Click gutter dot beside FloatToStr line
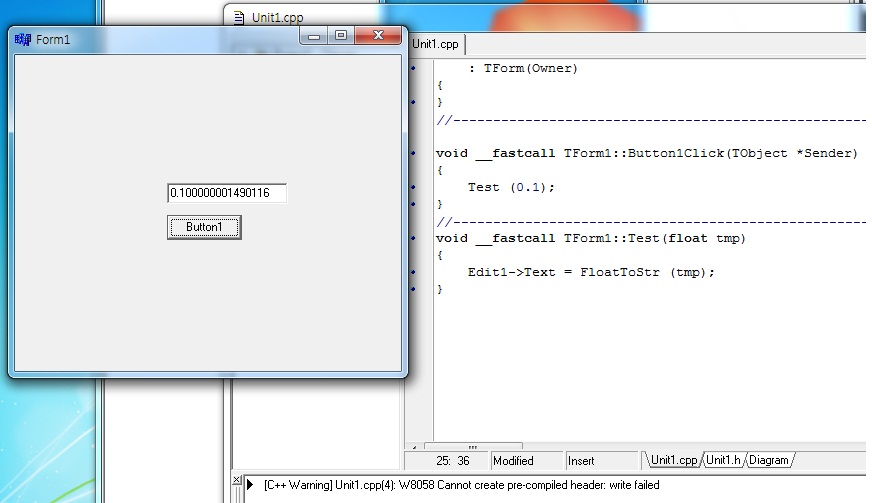Viewport: 872px width, 503px height. tap(413, 272)
